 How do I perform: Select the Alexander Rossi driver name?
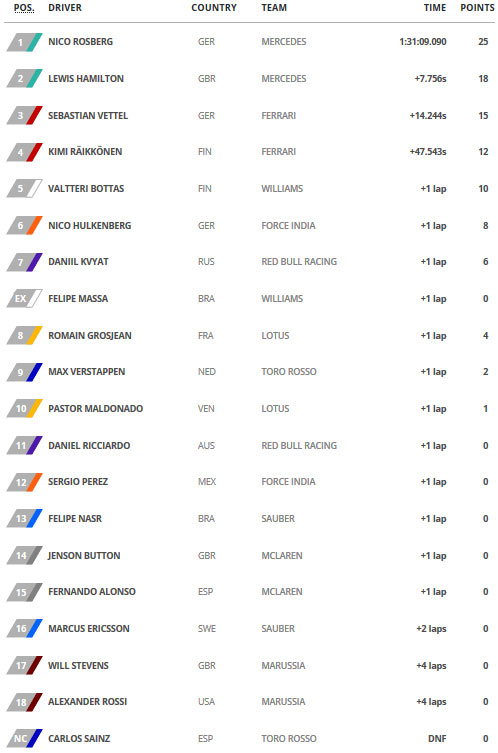pyautogui.click(x=87, y=702)
